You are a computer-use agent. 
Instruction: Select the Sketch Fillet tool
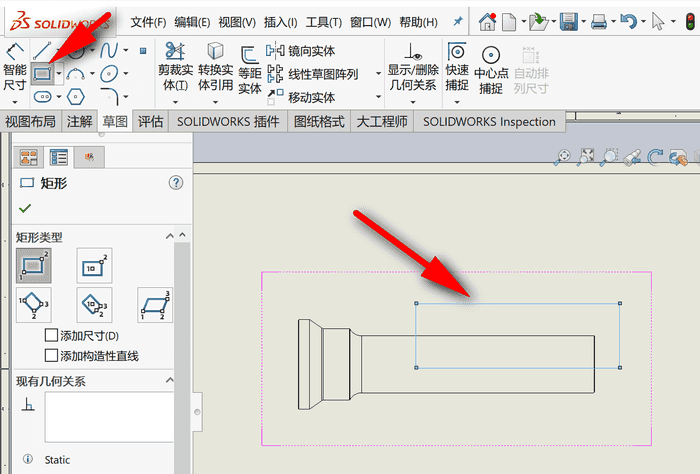click(x=109, y=96)
